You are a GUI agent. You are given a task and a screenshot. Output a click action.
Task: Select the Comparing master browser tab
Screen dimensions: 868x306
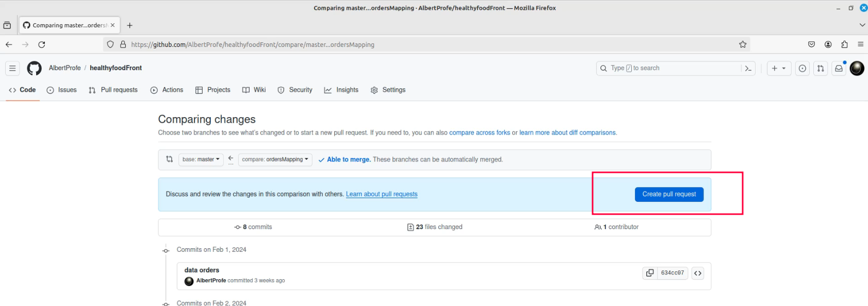(x=70, y=25)
